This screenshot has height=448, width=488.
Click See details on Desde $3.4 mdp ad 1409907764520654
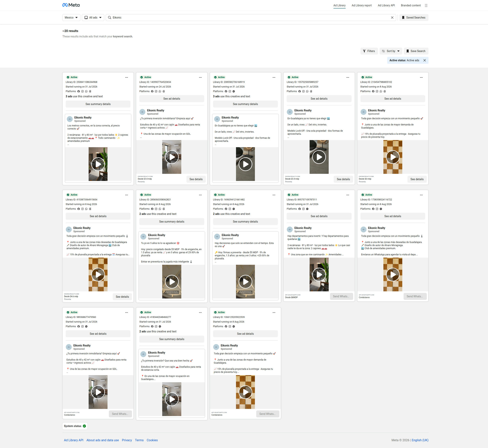click(x=196, y=179)
